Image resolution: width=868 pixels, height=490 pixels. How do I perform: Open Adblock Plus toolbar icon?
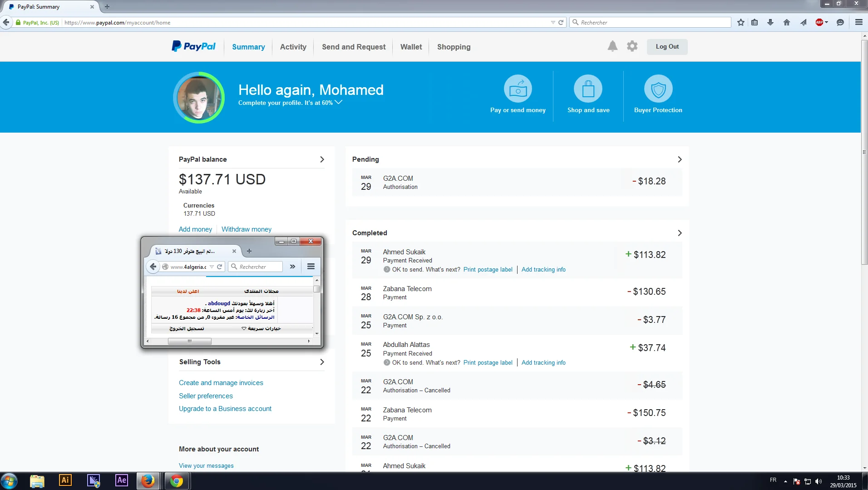pyautogui.click(x=820, y=22)
